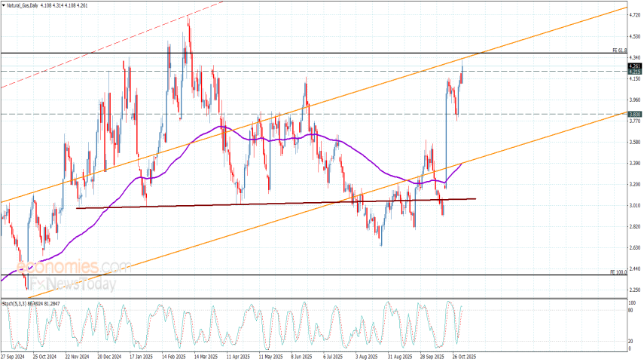Screen dimensions: 644x362
Task: Click the FE 61.8 Fibonacci label
Action: (x=618, y=50)
